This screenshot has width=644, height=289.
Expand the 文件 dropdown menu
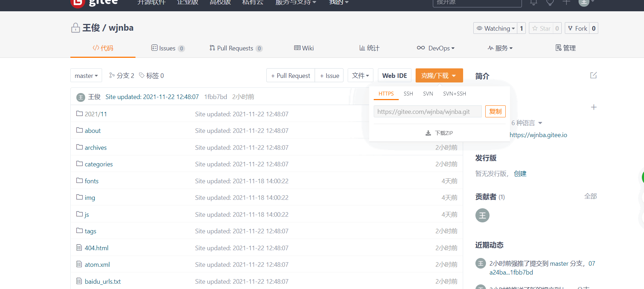pyautogui.click(x=360, y=75)
